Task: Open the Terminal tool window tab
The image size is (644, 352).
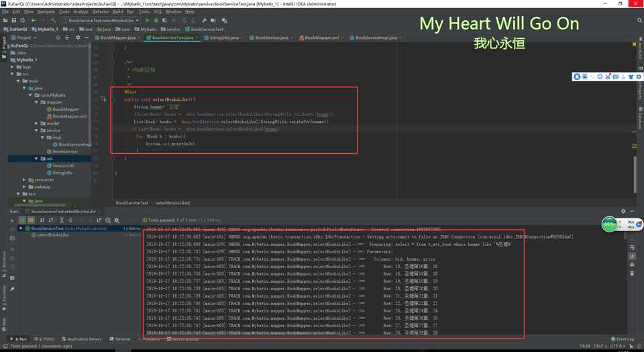Action: (x=120, y=339)
